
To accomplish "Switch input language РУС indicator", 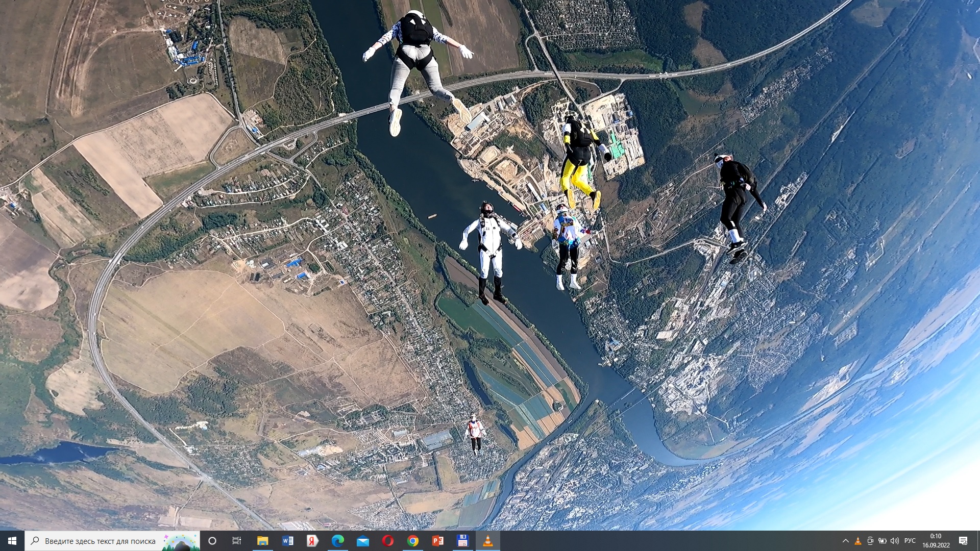I will click(910, 541).
